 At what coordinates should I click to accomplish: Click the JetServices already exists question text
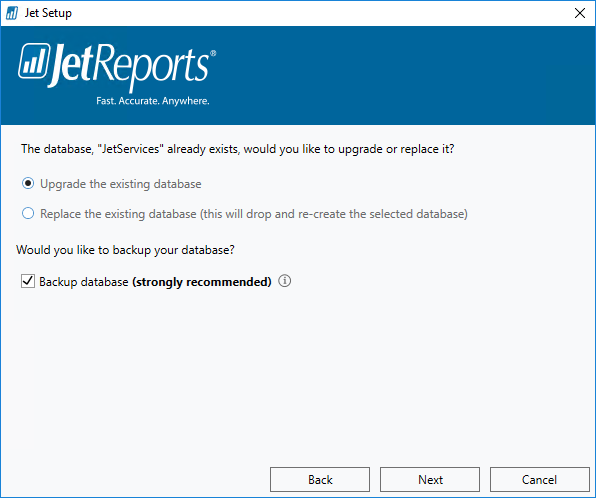(x=238, y=149)
